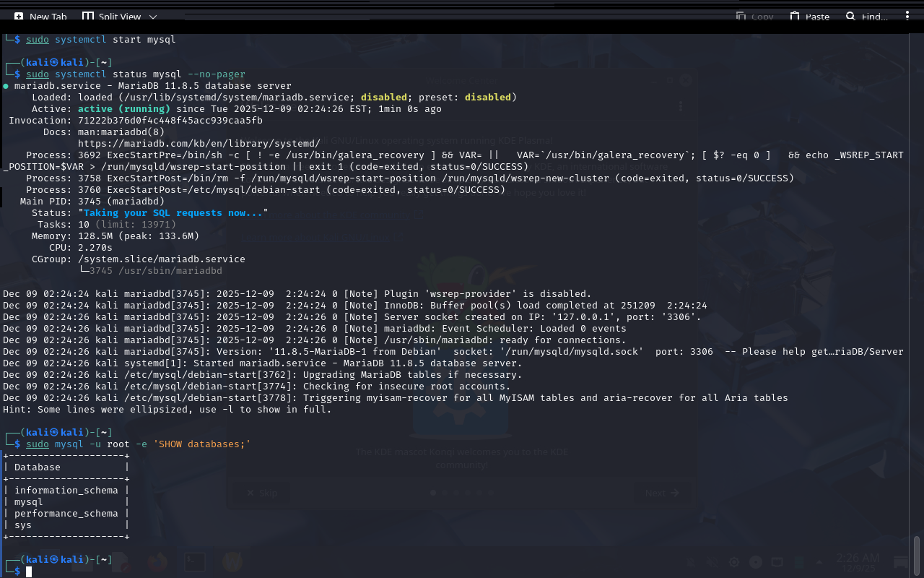The image size is (924, 578).
Task: Paste clipboard using the Paste button
Action: click(809, 17)
